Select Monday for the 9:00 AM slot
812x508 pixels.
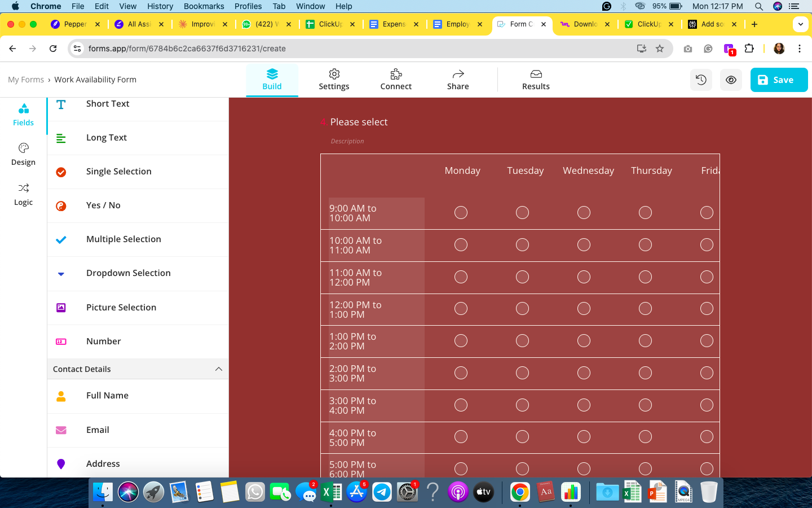[x=461, y=213]
